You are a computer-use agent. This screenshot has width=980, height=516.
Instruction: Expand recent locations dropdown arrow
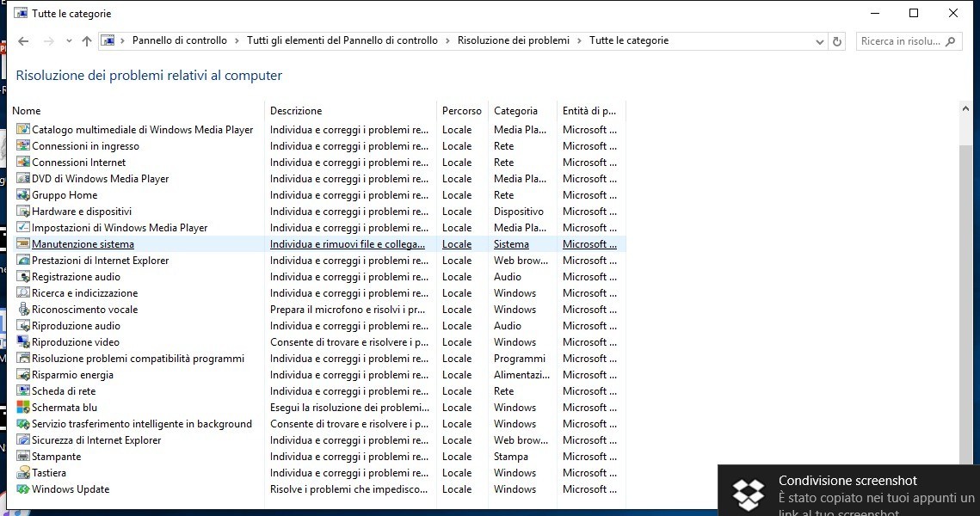pyautogui.click(x=68, y=41)
